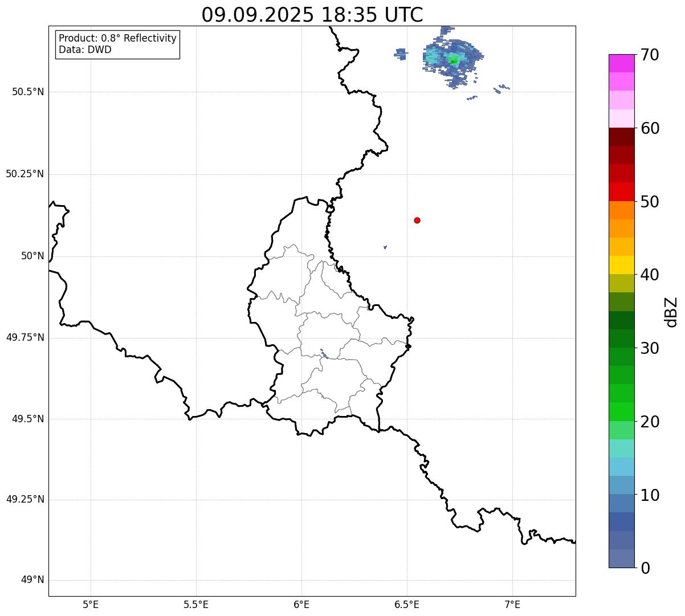Image resolution: width=685 pixels, height=616 pixels.
Task: Pick the bottom slate-blue swatch at 0
Action: point(622,558)
